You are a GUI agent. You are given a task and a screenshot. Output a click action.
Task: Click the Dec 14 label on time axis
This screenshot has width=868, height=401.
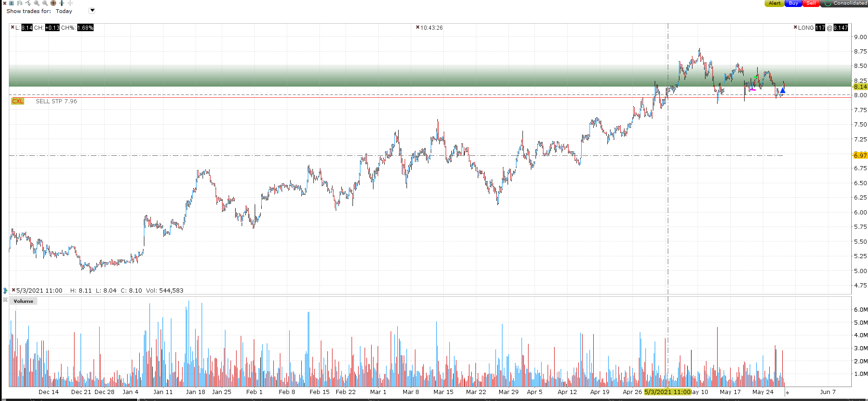[48, 392]
